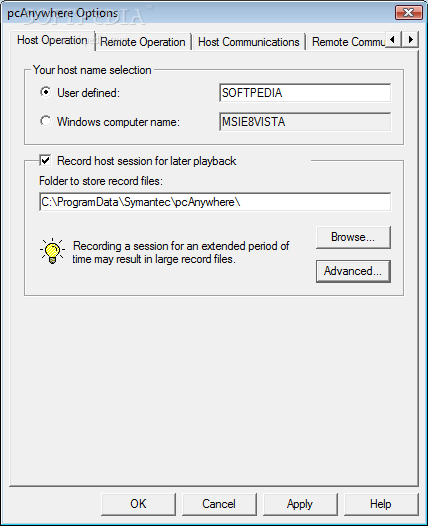Screen dimensions: 428x526
Task: Cancel the pcAnywhere Options dialog
Action: (x=219, y=504)
